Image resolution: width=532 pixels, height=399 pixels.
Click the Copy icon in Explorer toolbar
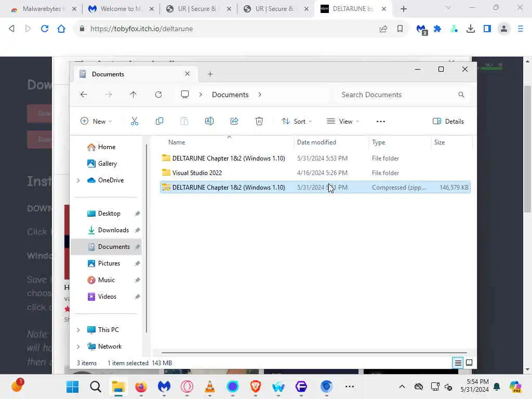pyautogui.click(x=159, y=121)
